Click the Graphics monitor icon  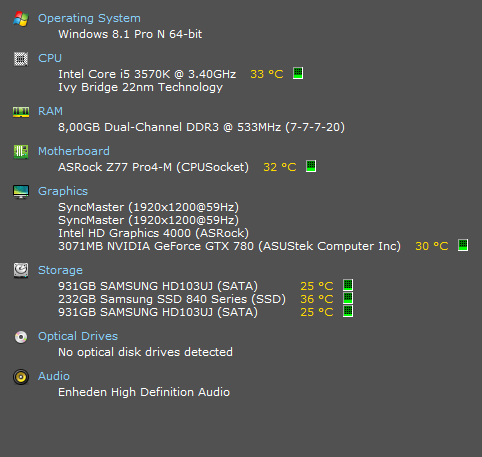pos(21,192)
